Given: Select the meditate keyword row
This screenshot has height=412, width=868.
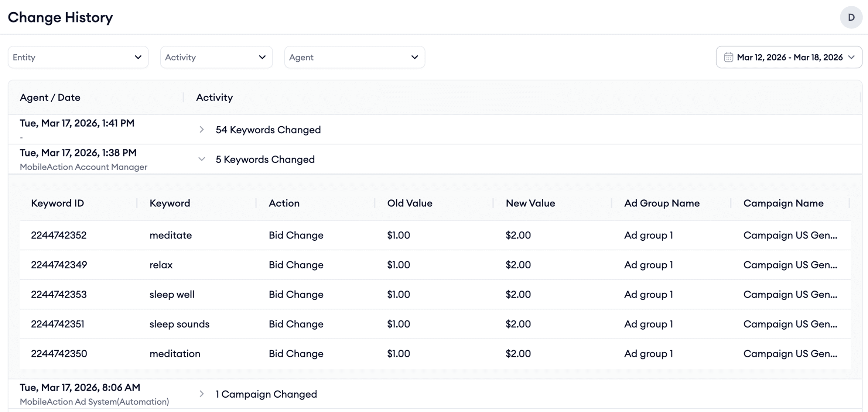Looking at the screenshot, I should click(x=171, y=235).
